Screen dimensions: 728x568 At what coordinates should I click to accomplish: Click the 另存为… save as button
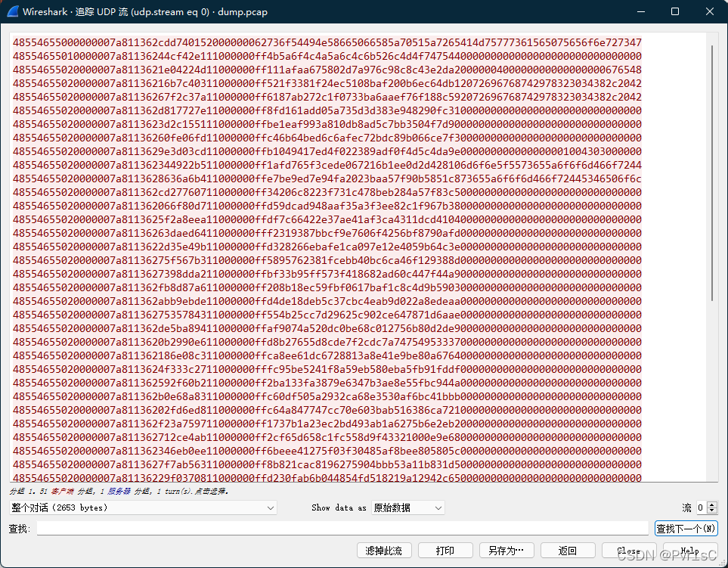[x=507, y=551]
